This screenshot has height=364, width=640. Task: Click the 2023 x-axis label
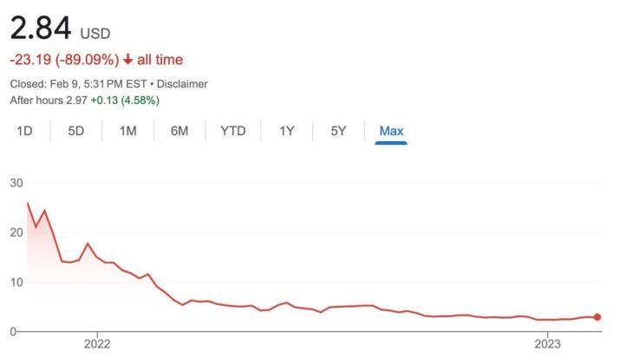pos(547,344)
